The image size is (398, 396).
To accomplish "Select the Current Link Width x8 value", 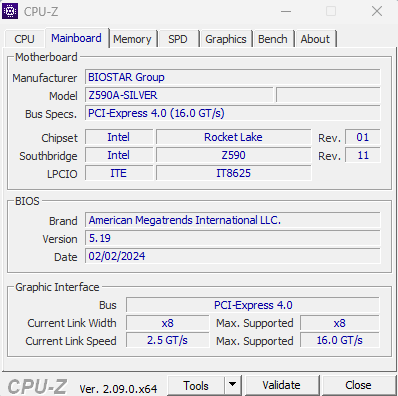I will point(168,323).
